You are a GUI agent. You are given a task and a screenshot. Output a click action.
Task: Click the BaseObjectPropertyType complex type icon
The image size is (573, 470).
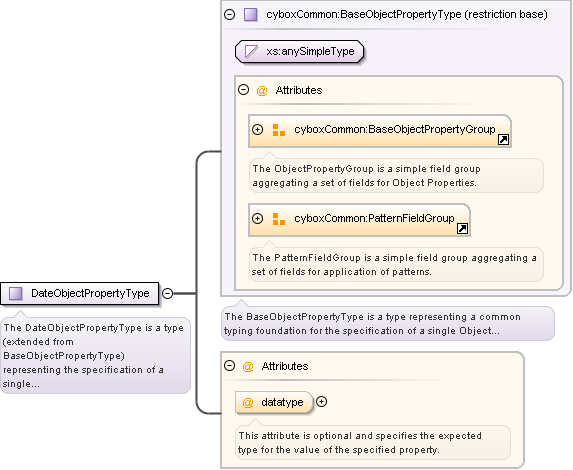coord(251,15)
